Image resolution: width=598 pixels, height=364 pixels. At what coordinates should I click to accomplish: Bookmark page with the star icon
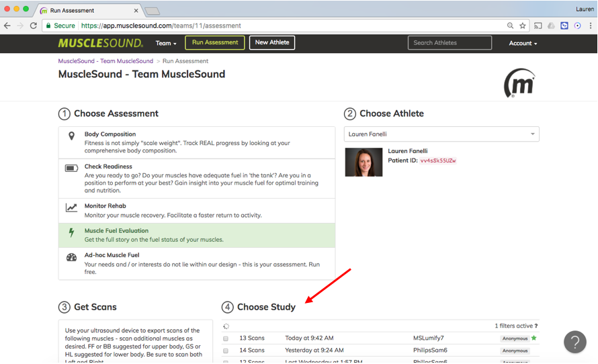[523, 26]
